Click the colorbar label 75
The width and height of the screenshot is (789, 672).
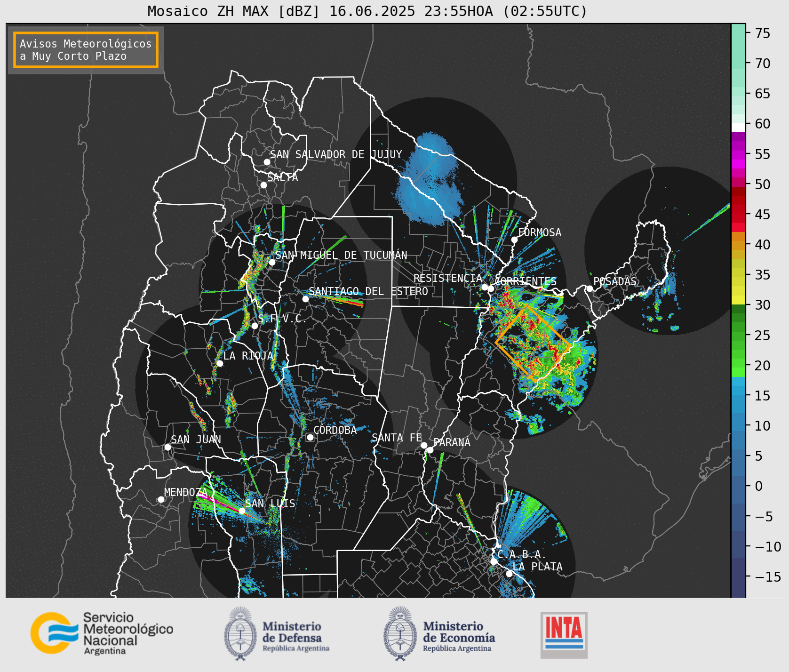763,33
